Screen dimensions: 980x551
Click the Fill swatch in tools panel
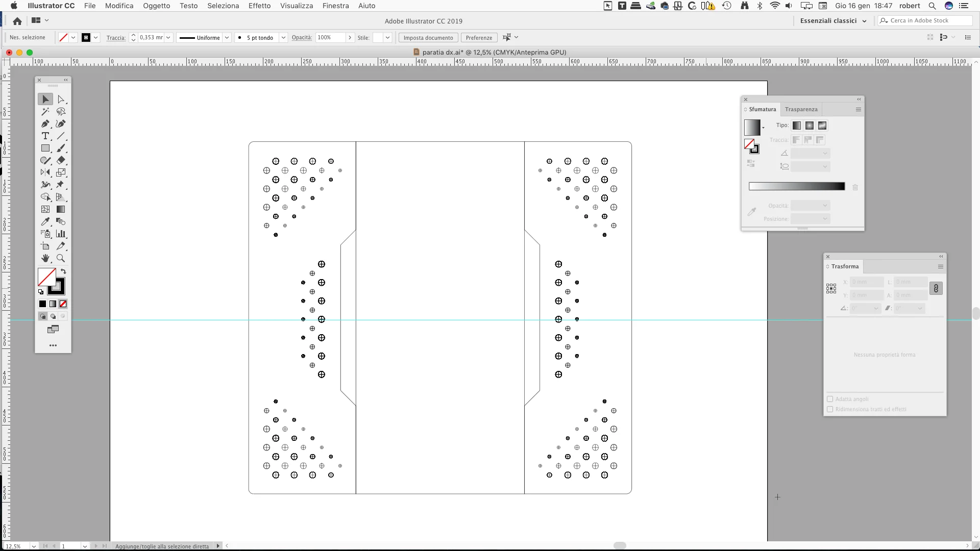click(x=46, y=277)
